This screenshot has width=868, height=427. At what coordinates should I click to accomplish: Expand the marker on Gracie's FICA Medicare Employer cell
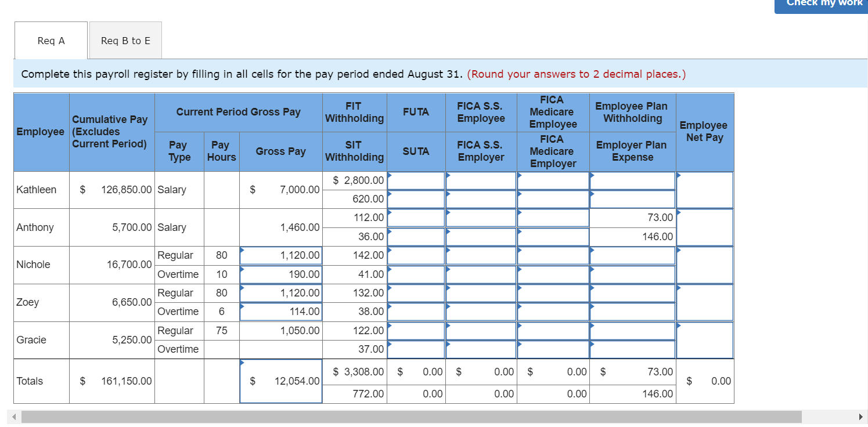click(x=520, y=345)
